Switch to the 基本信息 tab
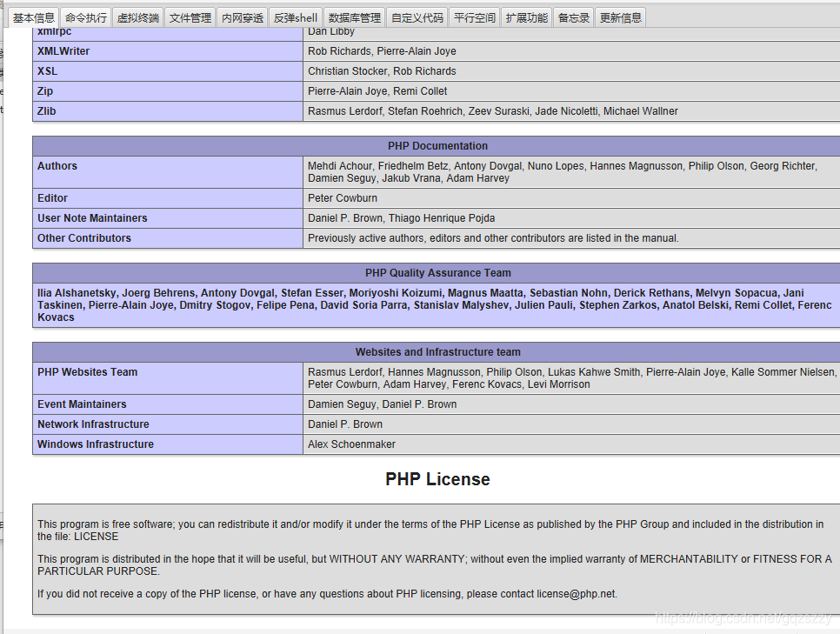Image resolution: width=840 pixels, height=634 pixels. tap(34, 17)
